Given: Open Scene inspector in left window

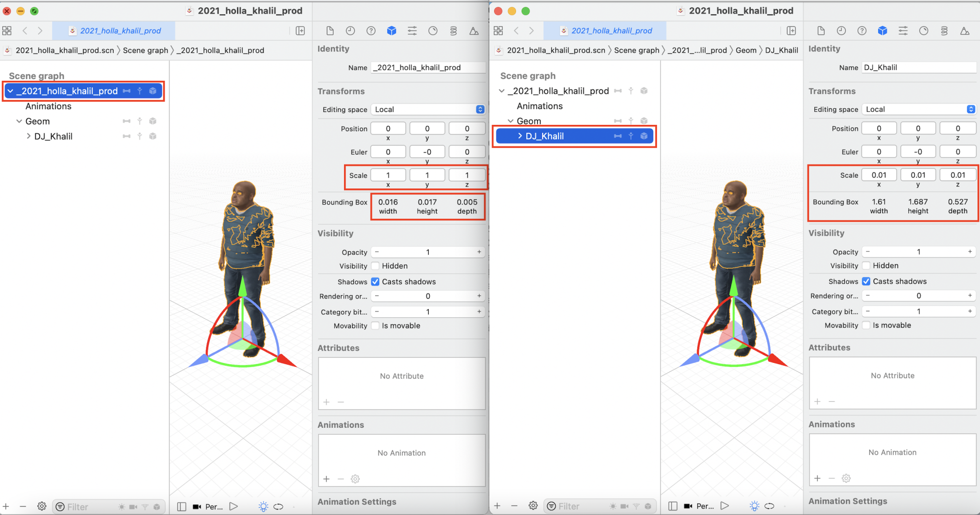Looking at the screenshot, I should (x=474, y=31).
